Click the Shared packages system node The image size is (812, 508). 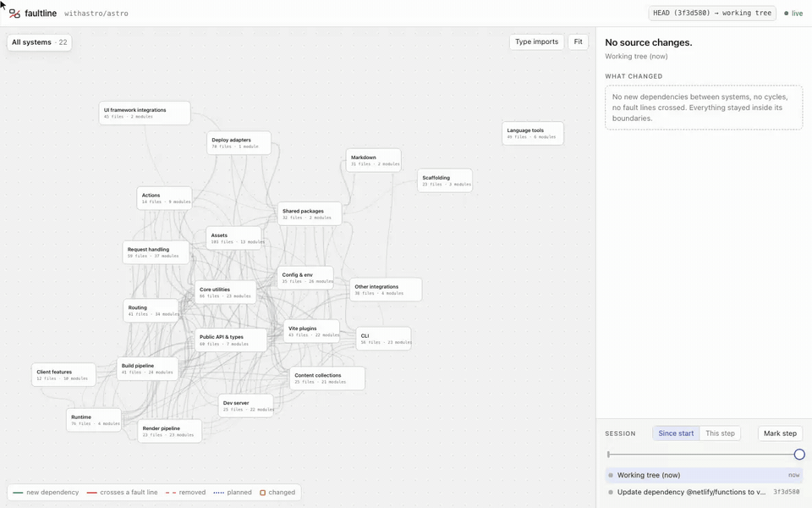coord(310,213)
